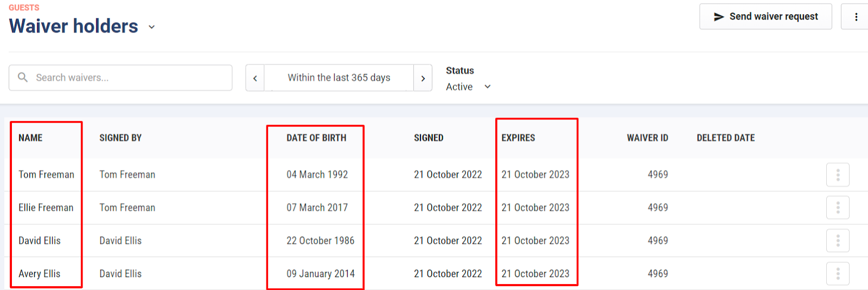Click the Send waiver request button
The width and height of the screenshot is (868, 290).
(765, 16)
